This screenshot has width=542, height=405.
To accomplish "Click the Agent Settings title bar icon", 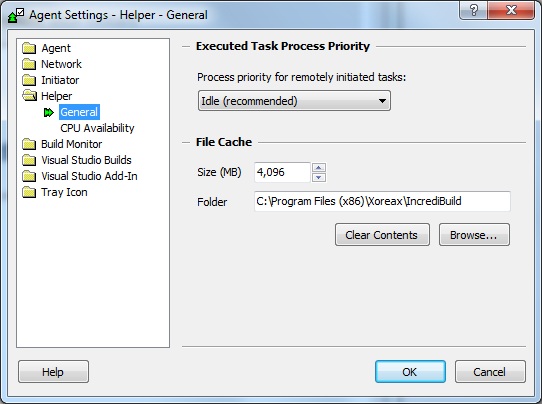I will coord(16,16).
